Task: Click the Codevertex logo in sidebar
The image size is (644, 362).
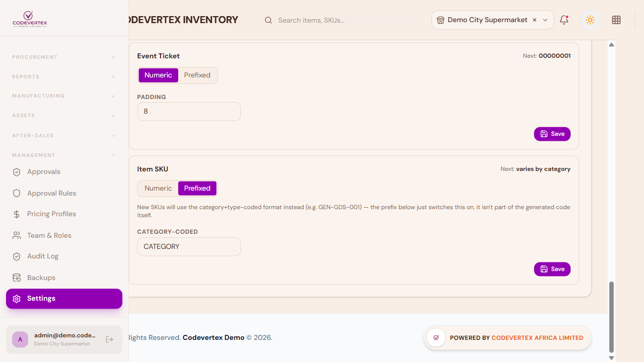Action: (30, 19)
